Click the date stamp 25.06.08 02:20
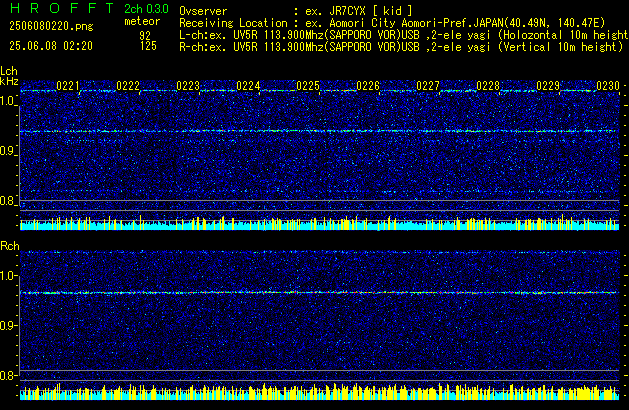 pyautogui.click(x=51, y=46)
